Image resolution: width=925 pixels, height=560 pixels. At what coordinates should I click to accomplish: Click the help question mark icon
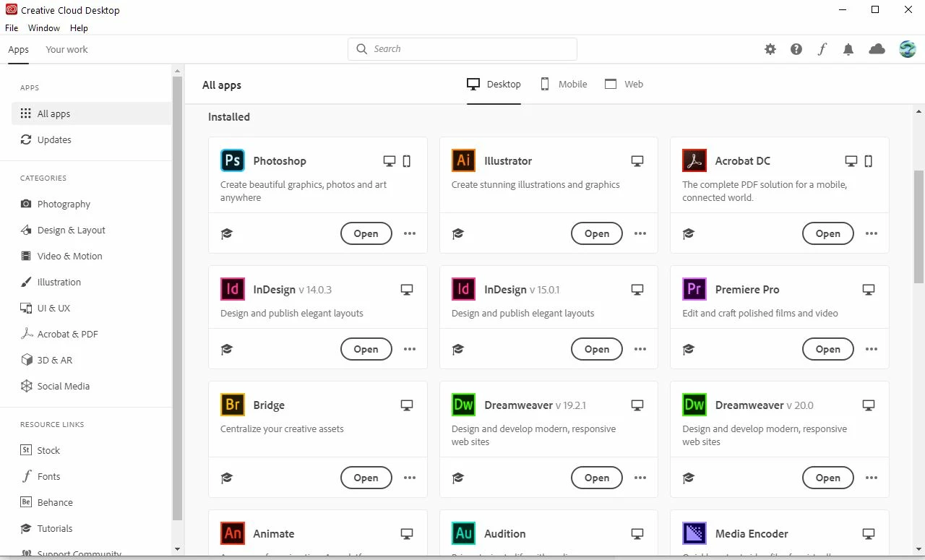click(796, 49)
